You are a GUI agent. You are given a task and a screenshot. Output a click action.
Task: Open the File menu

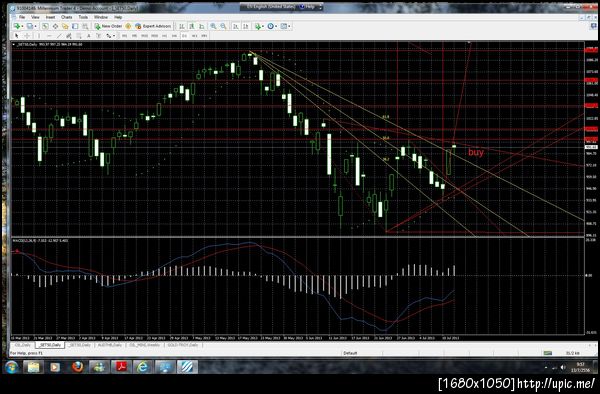pos(22,17)
